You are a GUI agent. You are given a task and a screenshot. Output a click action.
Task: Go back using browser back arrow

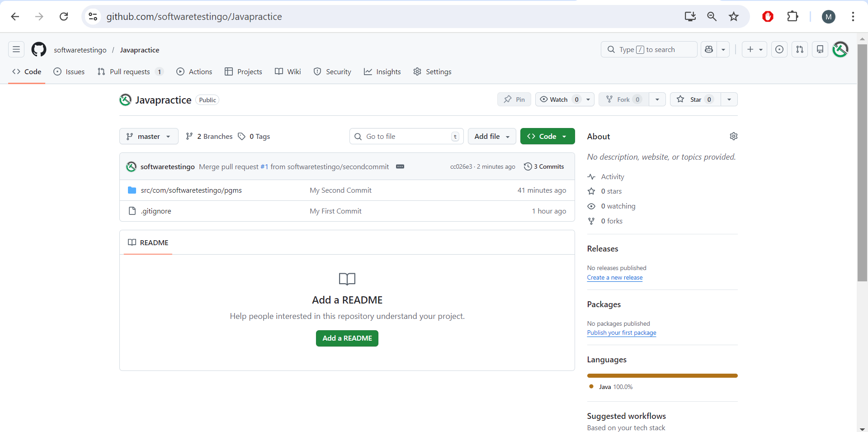(x=15, y=17)
